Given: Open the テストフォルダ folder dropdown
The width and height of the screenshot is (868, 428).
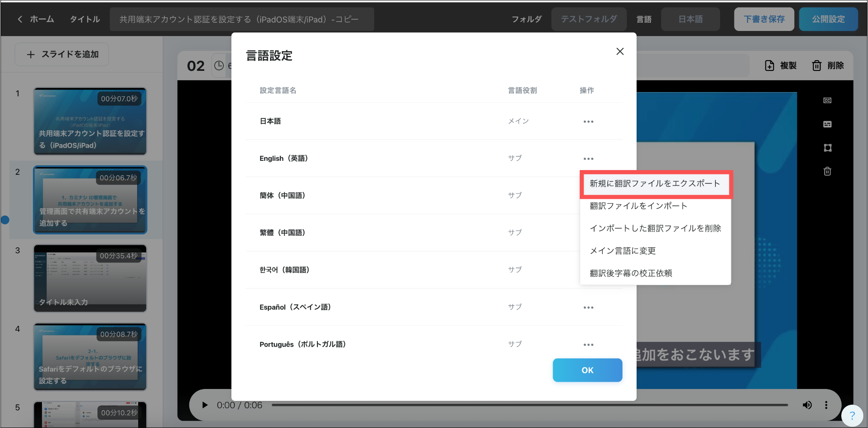Looking at the screenshot, I should 589,19.
